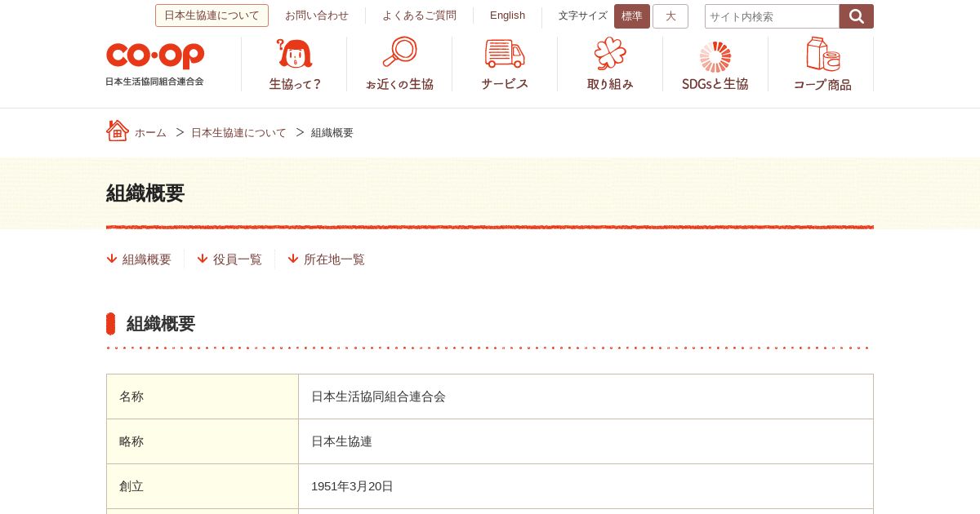Click the down arrow beside 役員一覧
This screenshot has width=980, height=514.
203,259
